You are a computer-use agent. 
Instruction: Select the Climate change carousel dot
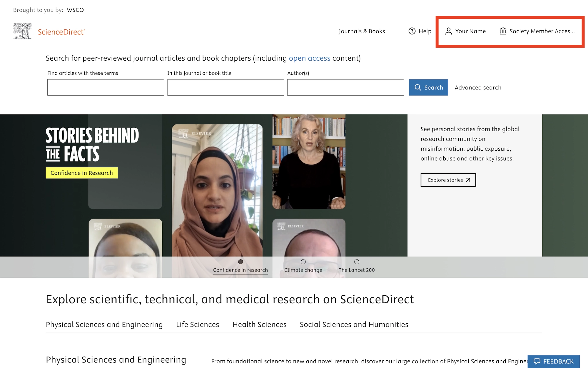pyautogui.click(x=303, y=262)
